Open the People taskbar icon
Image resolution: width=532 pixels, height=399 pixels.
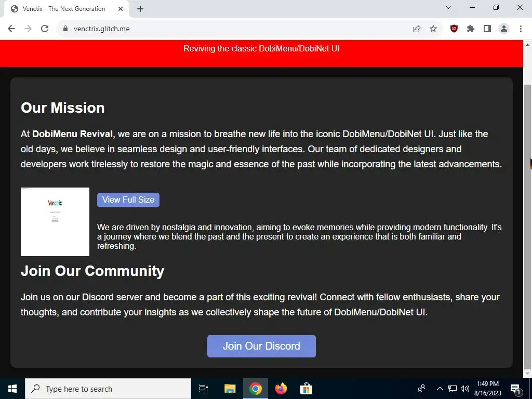click(421, 389)
